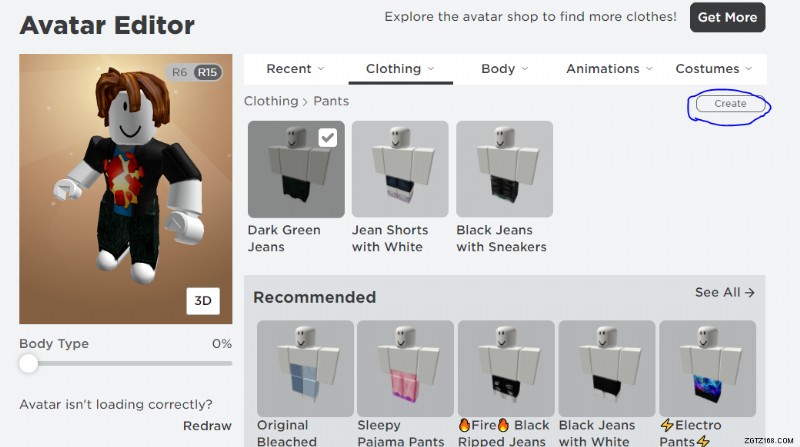
Task: Switch avatar rig to R15
Action: point(207,72)
